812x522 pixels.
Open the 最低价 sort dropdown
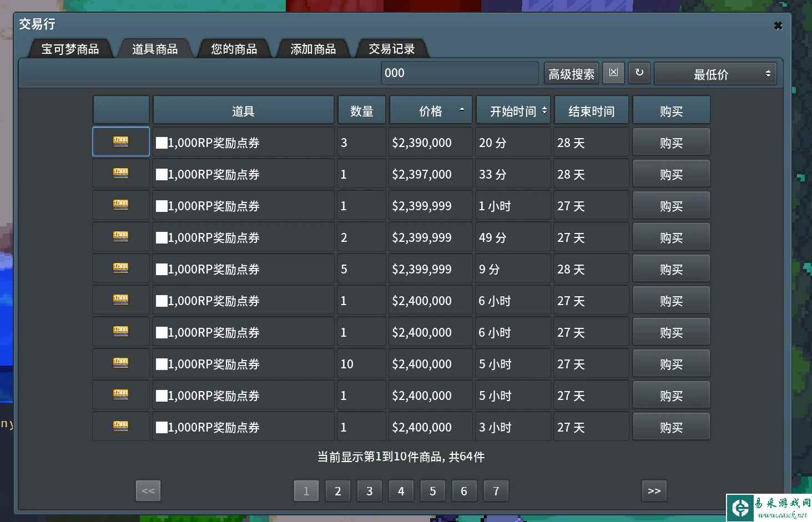tap(715, 74)
